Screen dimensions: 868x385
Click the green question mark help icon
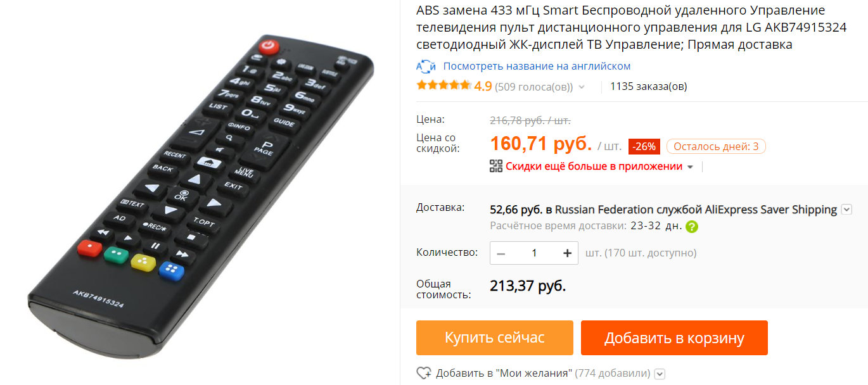coord(691,226)
